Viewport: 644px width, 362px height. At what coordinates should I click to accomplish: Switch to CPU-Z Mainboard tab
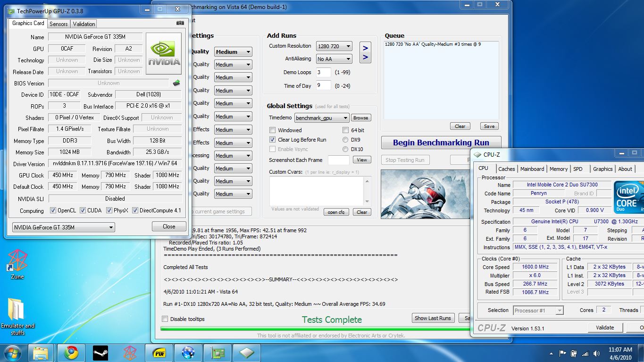pos(532,169)
